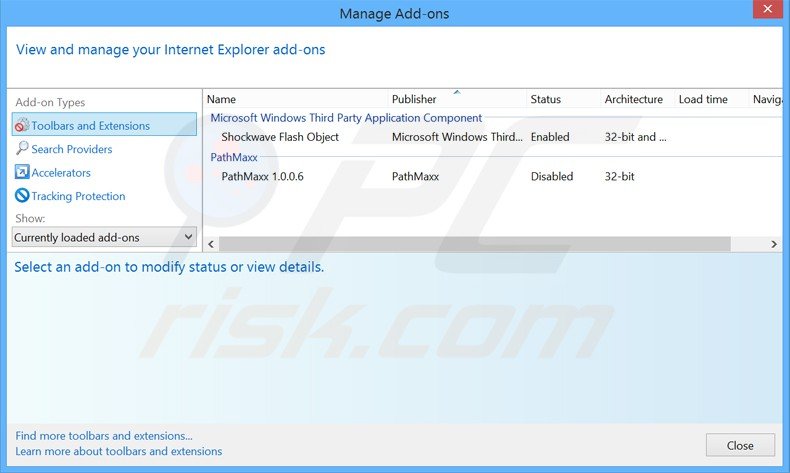Click Microsoft Windows Third... publisher cell
This screenshot has width=790, height=473.
[x=457, y=137]
